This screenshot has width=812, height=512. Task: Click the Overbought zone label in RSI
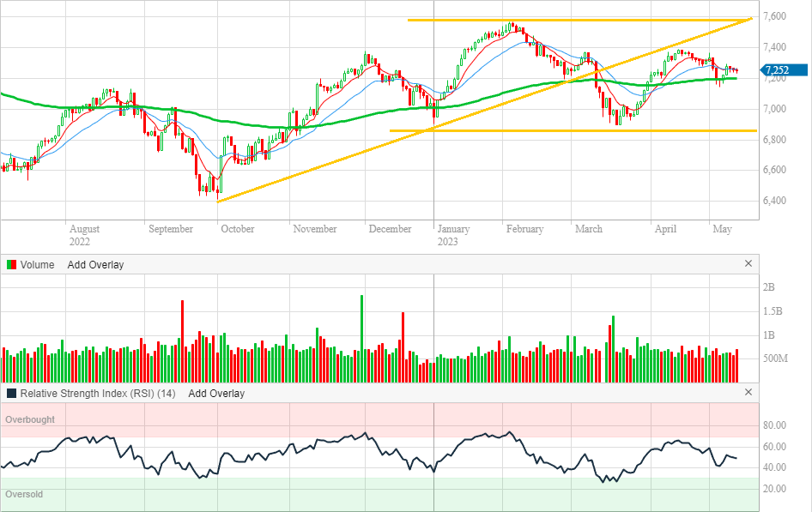[30, 419]
